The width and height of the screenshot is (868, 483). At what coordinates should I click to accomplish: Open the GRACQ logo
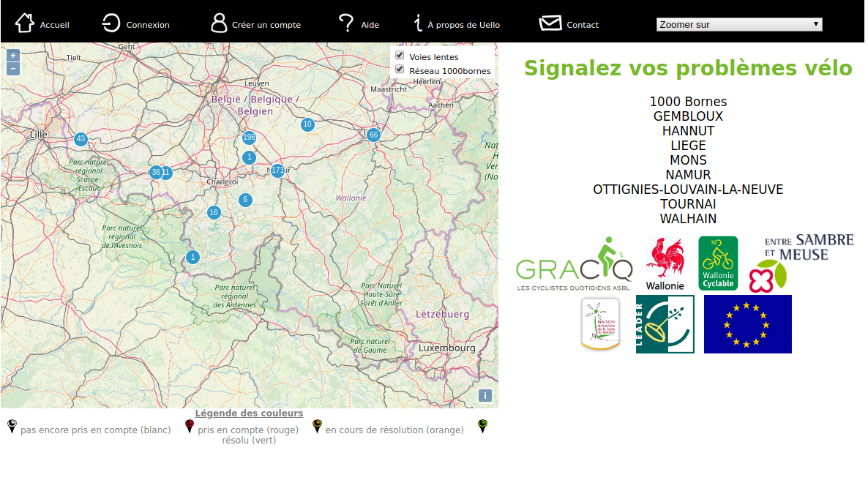pos(574,264)
